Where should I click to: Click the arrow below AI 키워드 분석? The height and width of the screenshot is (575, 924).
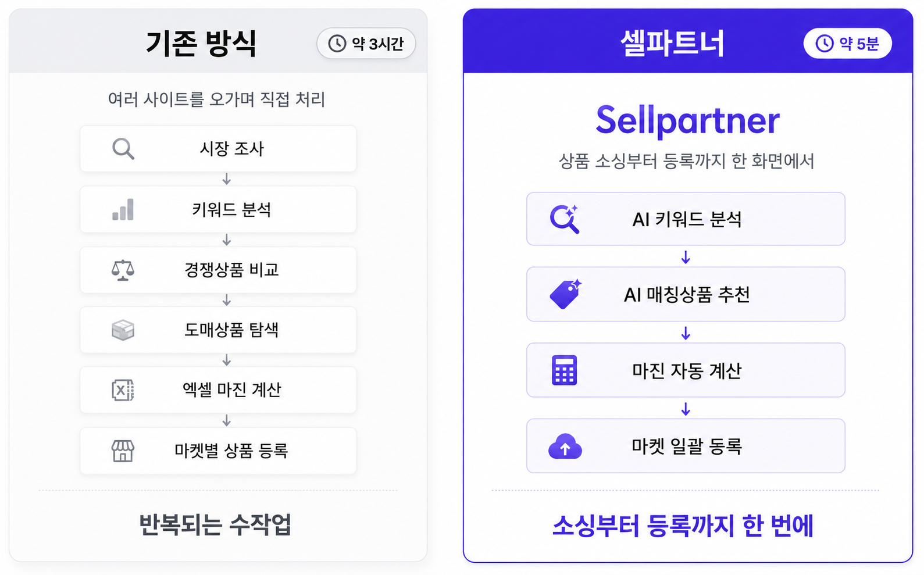(686, 257)
